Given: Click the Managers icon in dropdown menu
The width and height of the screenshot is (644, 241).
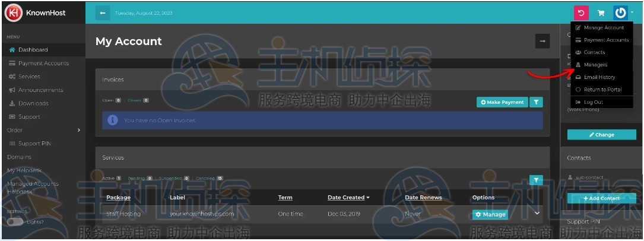Looking at the screenshot, I should pos(578,65).
